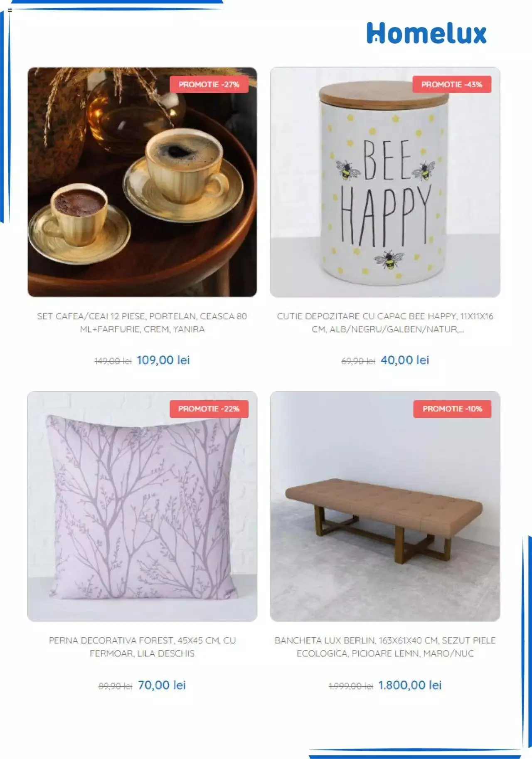Open the Cutie Depozitare Bee Happy title
This screenshot has width=532, height=759.
385,323
